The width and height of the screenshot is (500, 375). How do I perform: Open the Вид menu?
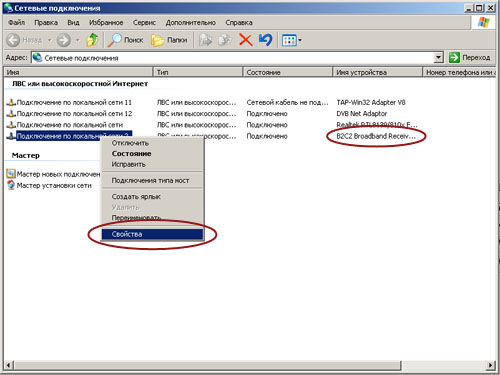(73, 22)
